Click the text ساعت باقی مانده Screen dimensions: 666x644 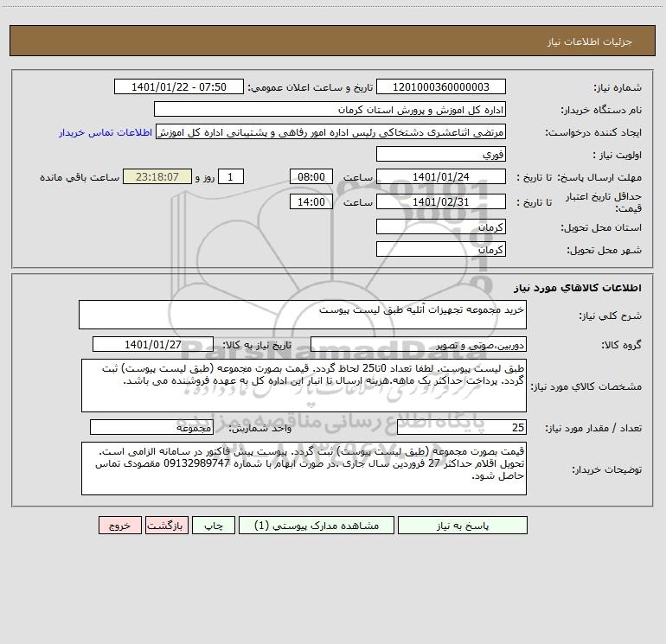(x=80, y=177)
